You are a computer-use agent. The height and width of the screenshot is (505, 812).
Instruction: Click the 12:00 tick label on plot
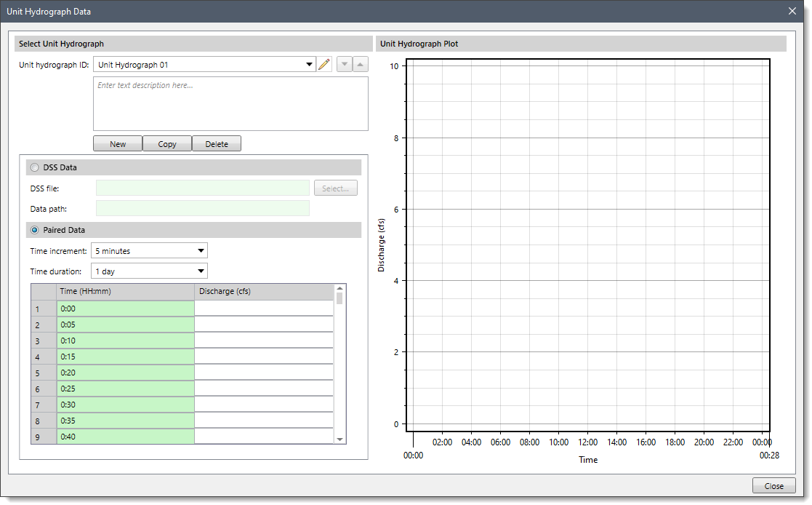point(587,442)
